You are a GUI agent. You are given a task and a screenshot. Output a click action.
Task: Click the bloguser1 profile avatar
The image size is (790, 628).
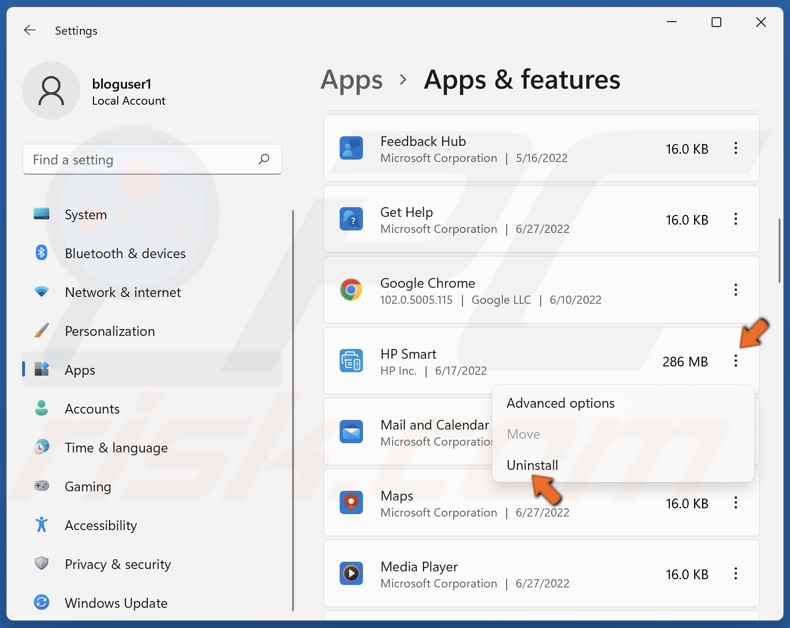[x=51, y=91]
